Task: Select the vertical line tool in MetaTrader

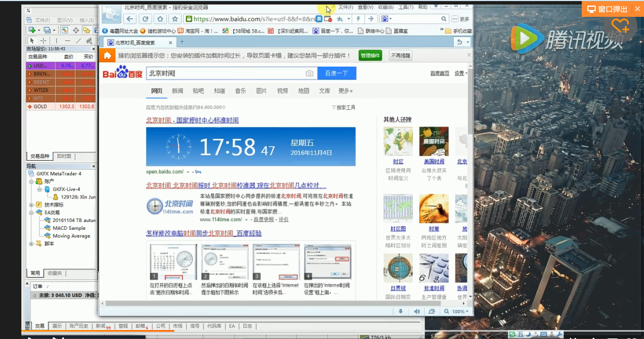Action: (56, 41)
